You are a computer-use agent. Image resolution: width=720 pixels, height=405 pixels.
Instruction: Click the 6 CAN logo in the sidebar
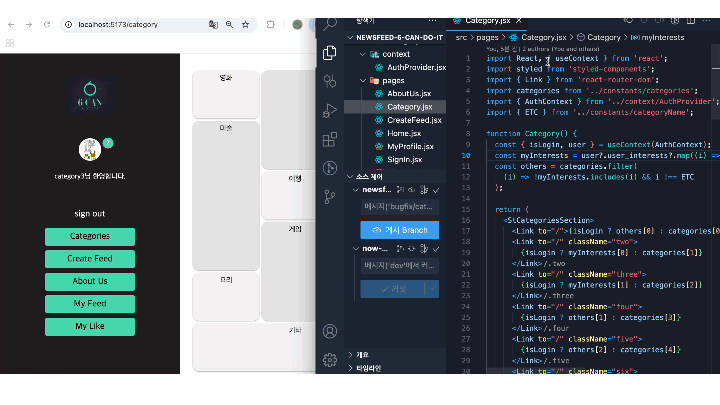(x=90, y=96)
